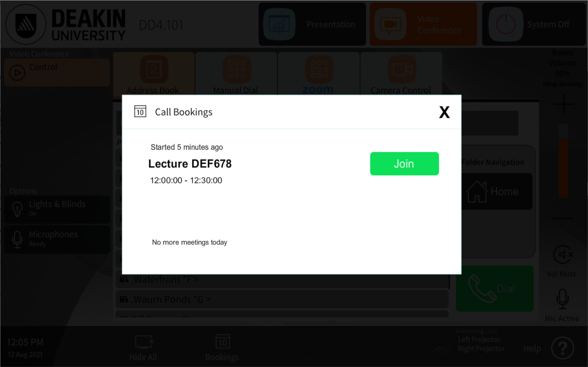The height and width of the screenshot is (367, 588).
Task: Adjust the Room Volume level bar
Action: click(x=563, y=161)
